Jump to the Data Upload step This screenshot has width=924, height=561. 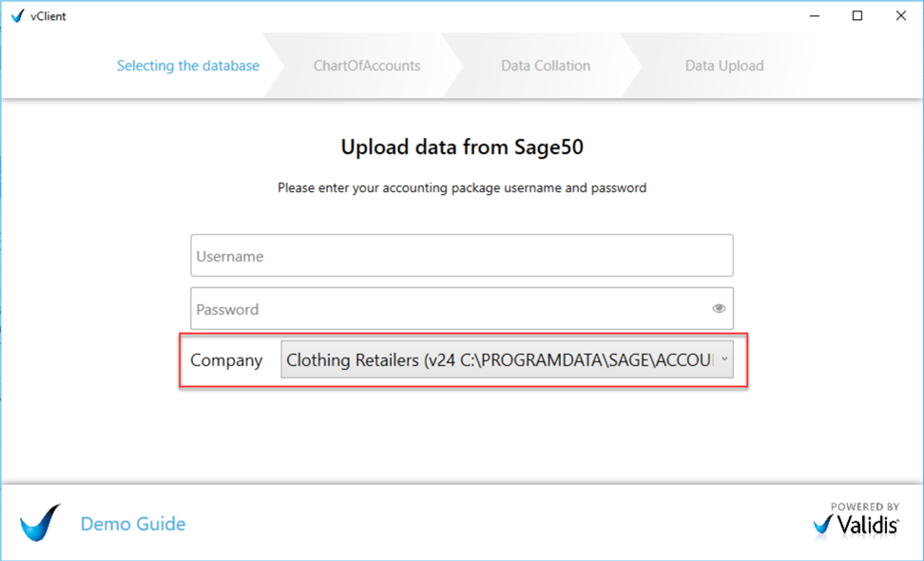pyautogui.click(x=724, y=66)
